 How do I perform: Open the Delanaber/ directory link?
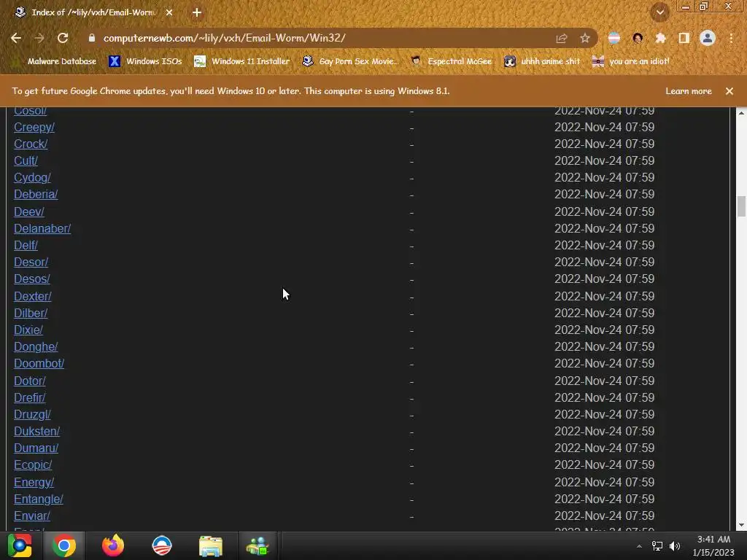pos(42,229)
